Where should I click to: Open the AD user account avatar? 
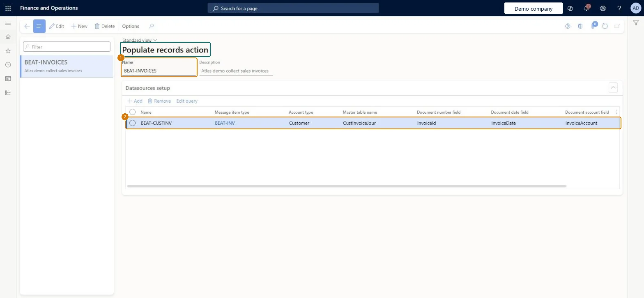[x=635, y=8]
